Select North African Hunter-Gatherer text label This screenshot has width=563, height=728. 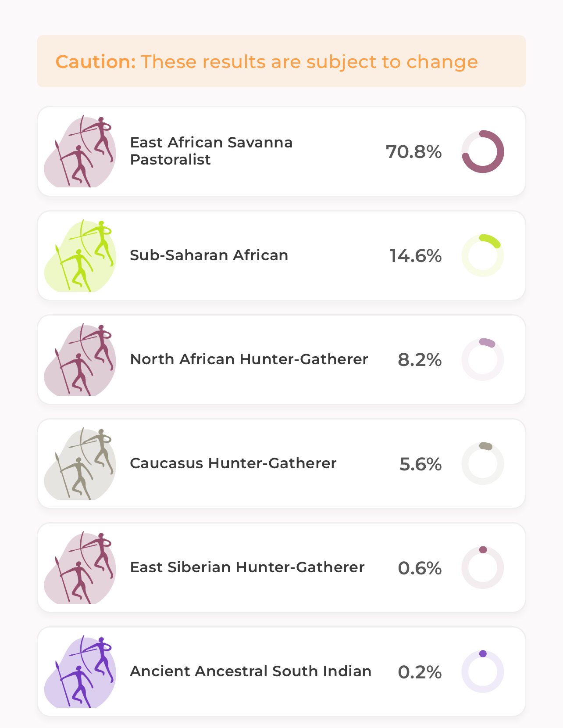pyautogui.click(x=249, y=359)
